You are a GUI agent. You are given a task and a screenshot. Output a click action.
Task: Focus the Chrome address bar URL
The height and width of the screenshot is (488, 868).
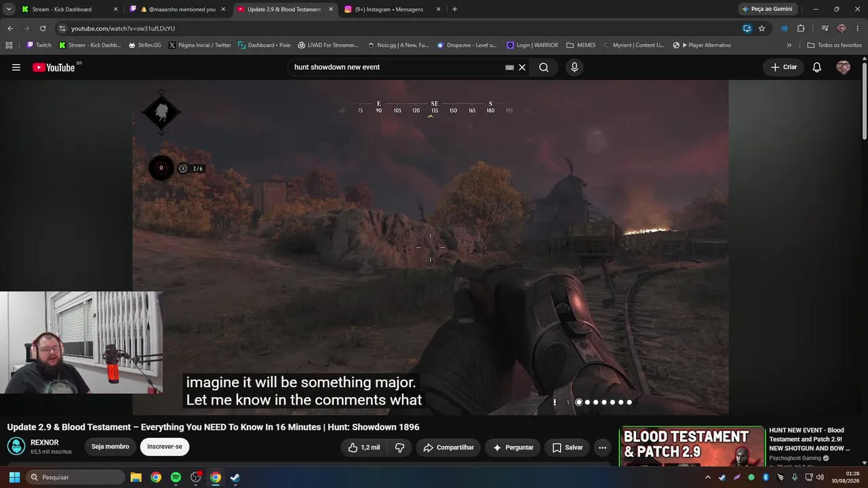tap(123, 28)
